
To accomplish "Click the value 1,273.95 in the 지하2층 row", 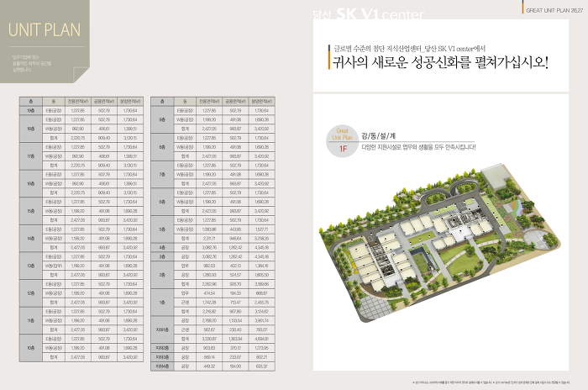I will point(261,348).
